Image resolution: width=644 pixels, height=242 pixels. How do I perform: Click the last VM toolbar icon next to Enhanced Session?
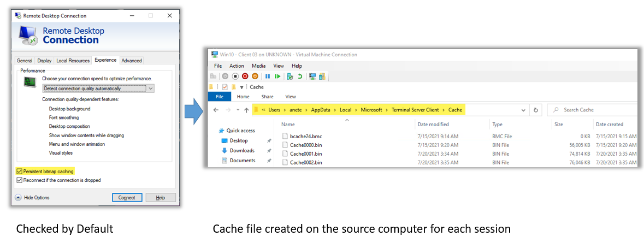click(322, 76)
